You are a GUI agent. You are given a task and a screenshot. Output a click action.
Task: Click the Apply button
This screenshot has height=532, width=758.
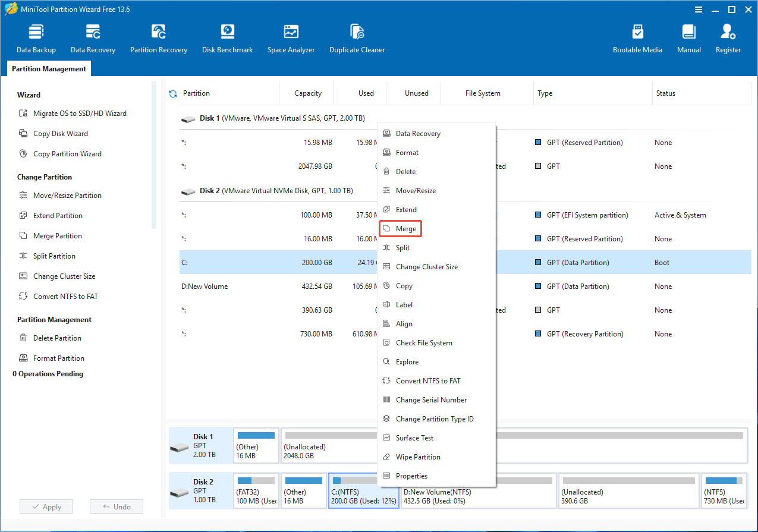tap(46, 507)
